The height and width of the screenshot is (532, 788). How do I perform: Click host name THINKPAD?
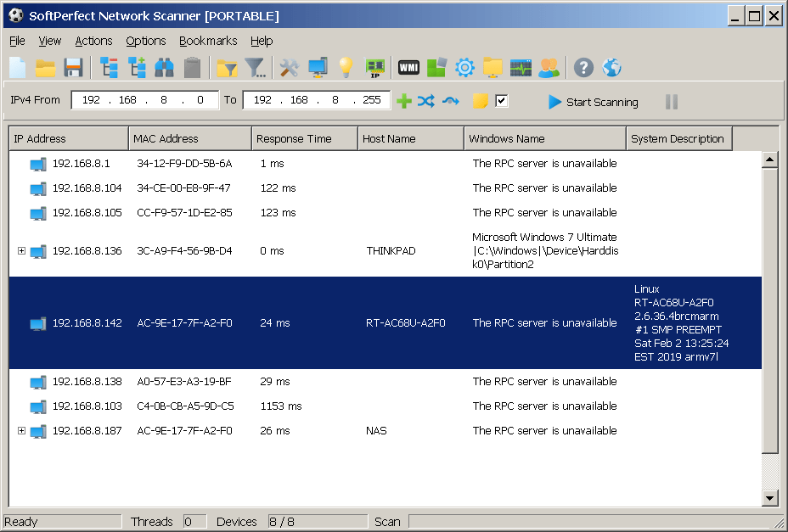click(391, 250)
